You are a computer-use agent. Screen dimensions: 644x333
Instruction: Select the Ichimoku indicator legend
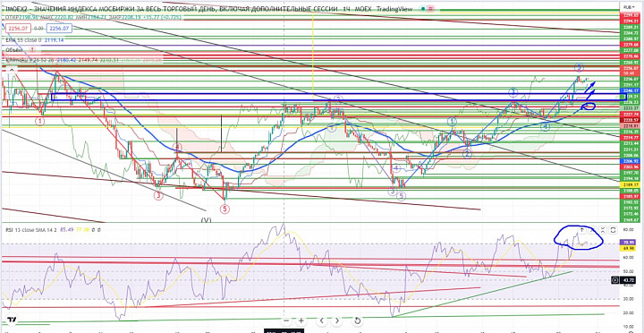[84, 60]
